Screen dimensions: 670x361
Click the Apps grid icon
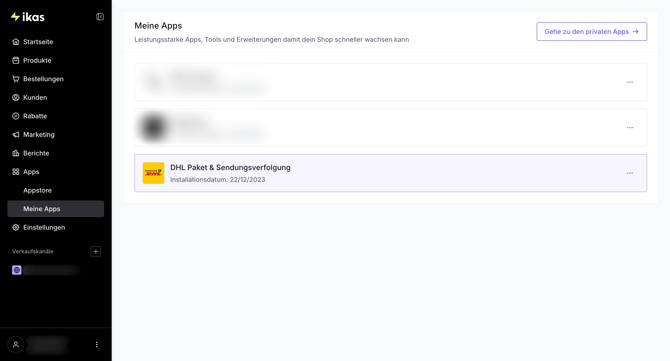coord(16,172)
